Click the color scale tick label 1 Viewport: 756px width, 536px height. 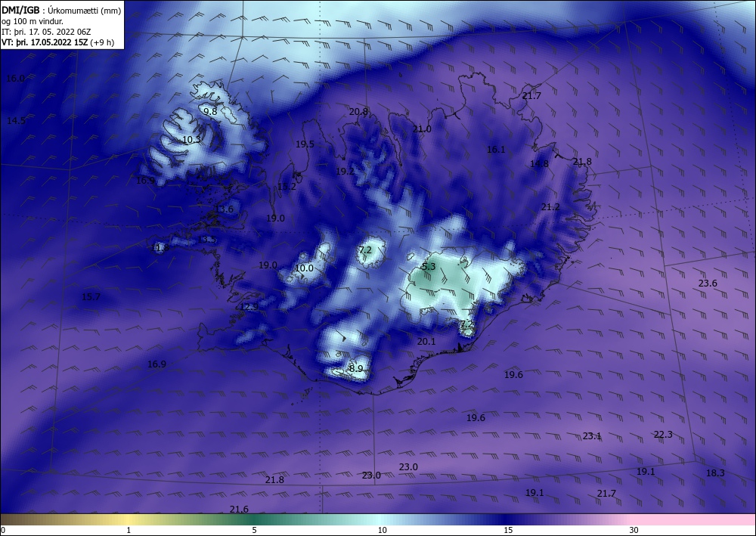point(129,530)
